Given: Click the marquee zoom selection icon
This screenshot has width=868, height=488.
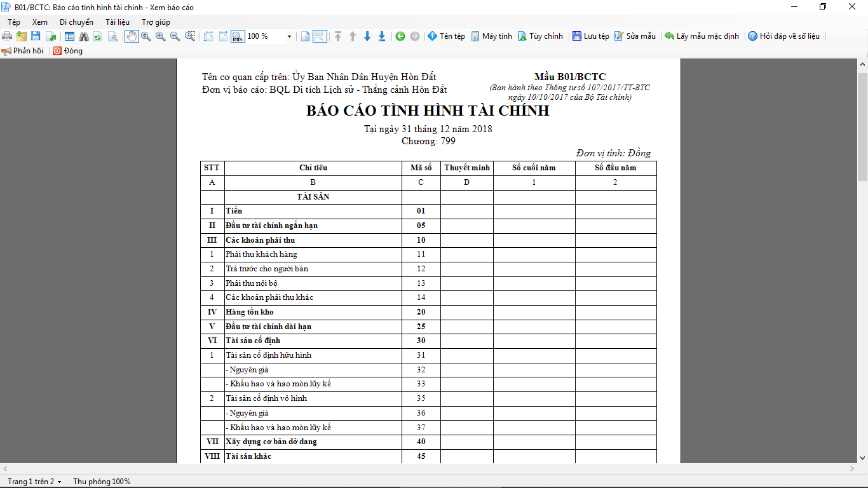Looking at the screenshot, I should pyautogui.click(x=190, y=36).
